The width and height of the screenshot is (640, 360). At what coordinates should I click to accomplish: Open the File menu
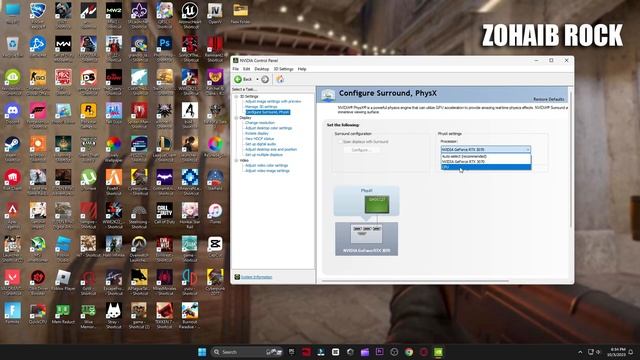point(236,69)
